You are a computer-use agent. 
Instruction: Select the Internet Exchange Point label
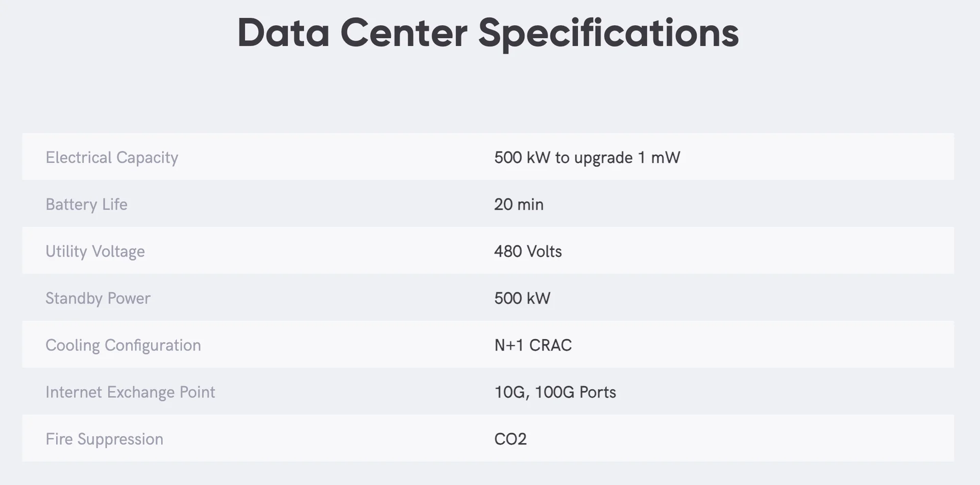[130, 392]
